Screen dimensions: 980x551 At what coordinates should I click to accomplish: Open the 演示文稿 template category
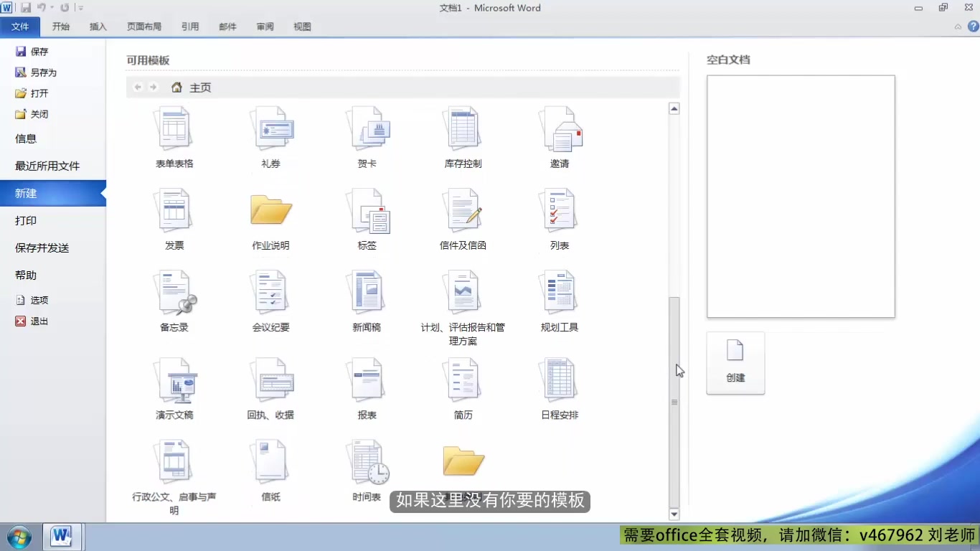[x=174, y=390]
